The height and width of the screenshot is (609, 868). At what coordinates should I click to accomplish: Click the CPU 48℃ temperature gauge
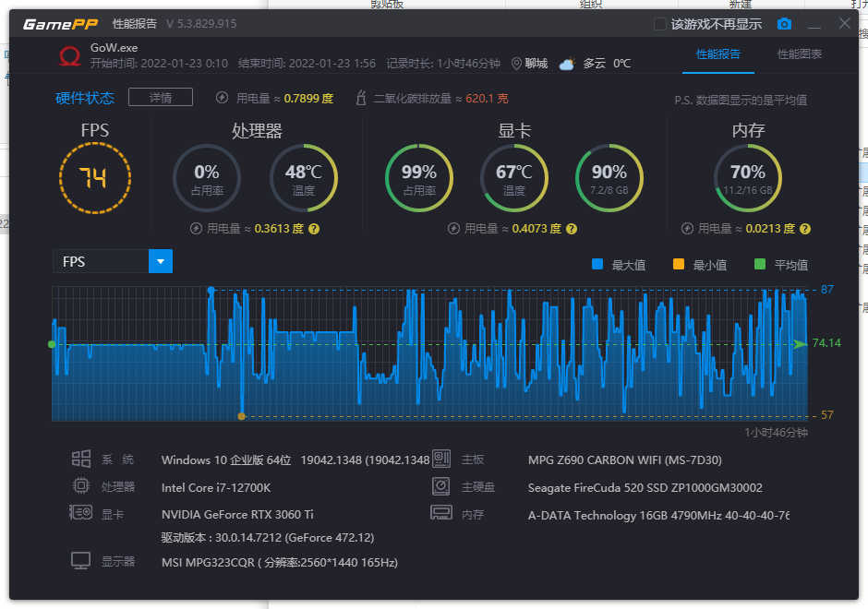click(x=304, y=178)
